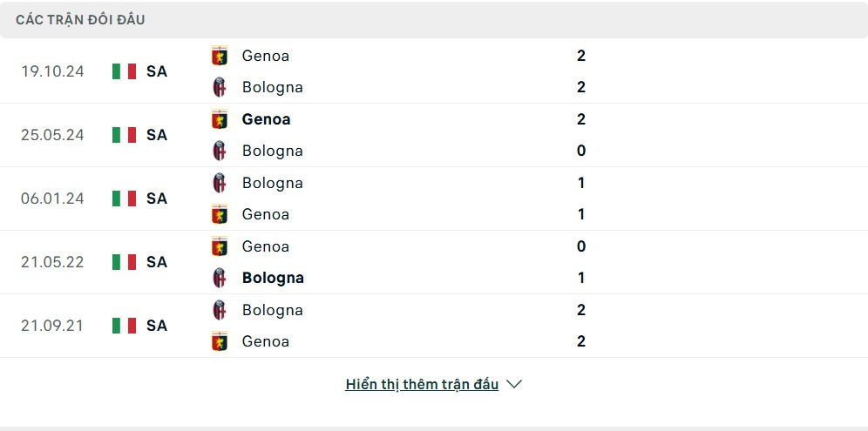The image size is (868, 431).
Task: Click Italy flag beside 21.05.22 date
Action: [124, 262]
